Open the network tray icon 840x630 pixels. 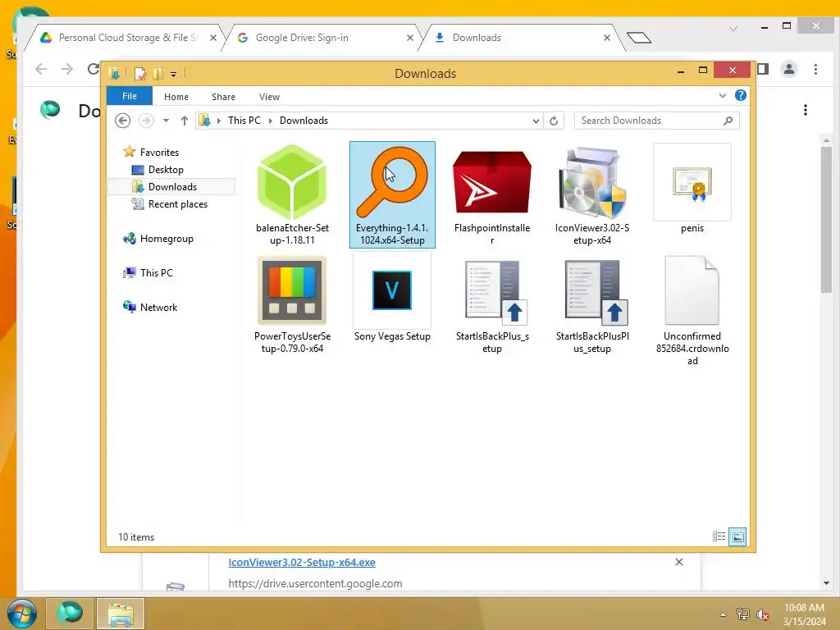coord(742,614)
